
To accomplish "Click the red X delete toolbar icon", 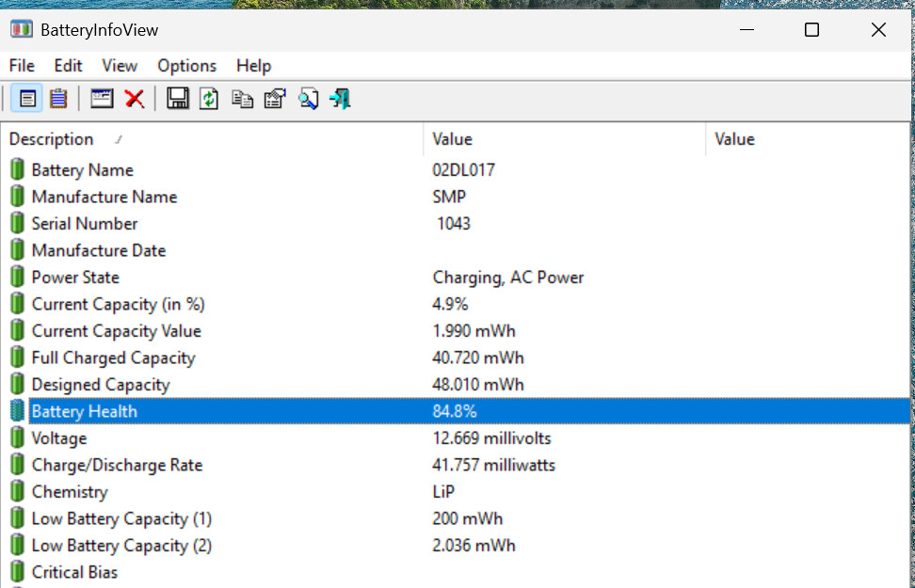I will (135, 98).
